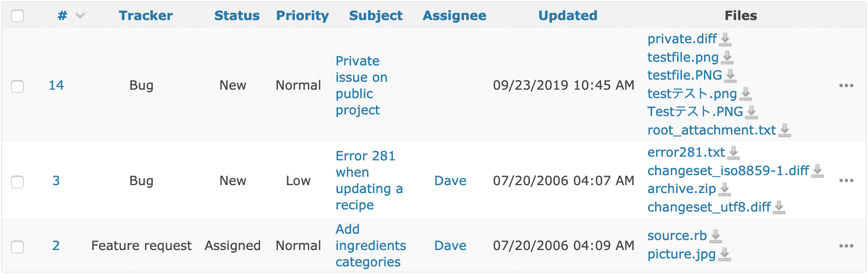Download archive.zip with its download icon

725,189
